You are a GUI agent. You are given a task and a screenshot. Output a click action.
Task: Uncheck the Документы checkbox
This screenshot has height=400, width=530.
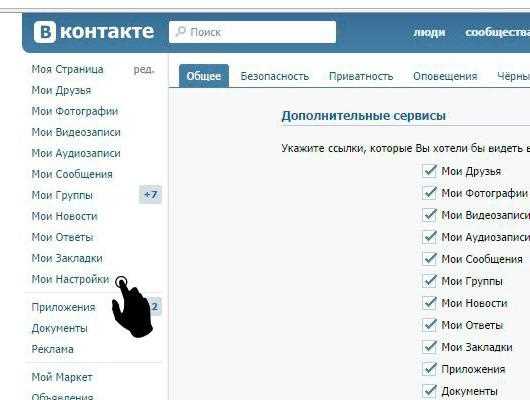(429, 391)
